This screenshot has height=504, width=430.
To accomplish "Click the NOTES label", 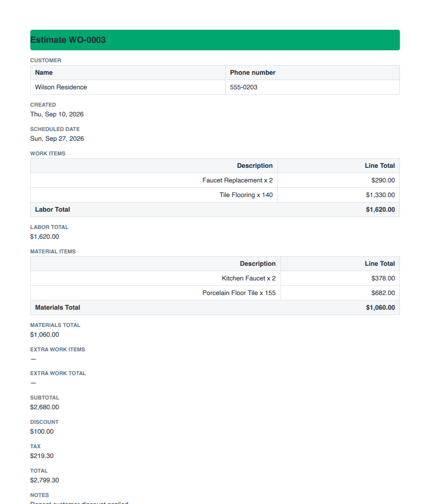I will 40,495.
